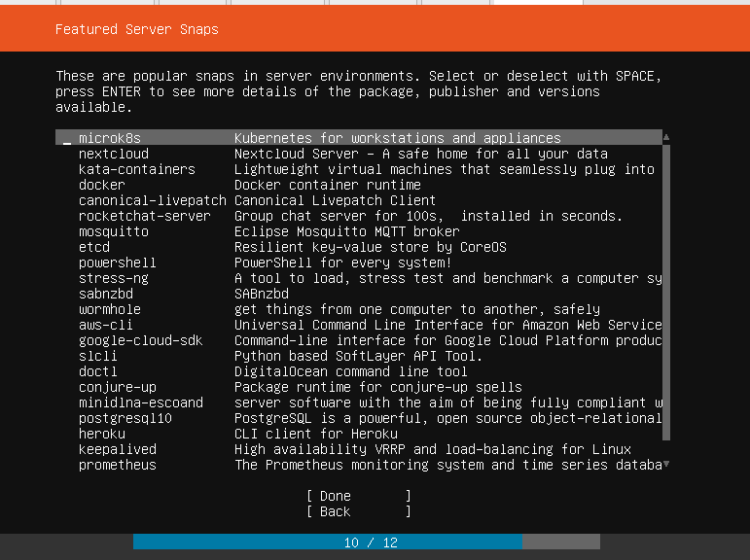Viewport: 750px width, 560px height.
Task: Pick the stress-ng benchmark tool row
Action: (x=359, y=278)
